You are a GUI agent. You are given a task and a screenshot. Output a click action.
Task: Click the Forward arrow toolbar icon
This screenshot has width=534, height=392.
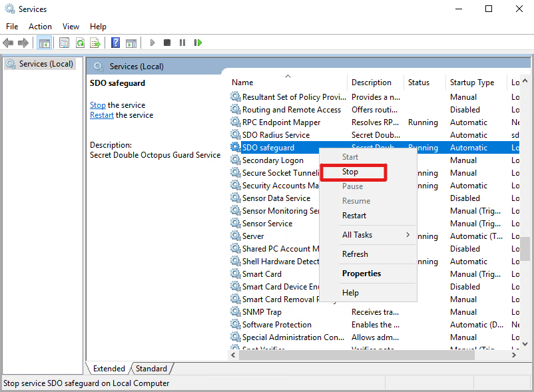[23, 43]
